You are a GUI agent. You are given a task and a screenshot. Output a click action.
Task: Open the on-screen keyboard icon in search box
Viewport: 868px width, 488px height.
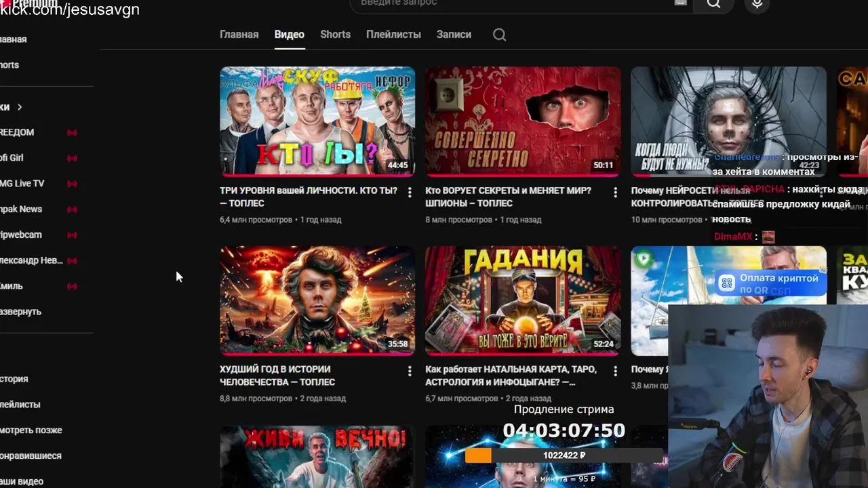tap(680, 3)
